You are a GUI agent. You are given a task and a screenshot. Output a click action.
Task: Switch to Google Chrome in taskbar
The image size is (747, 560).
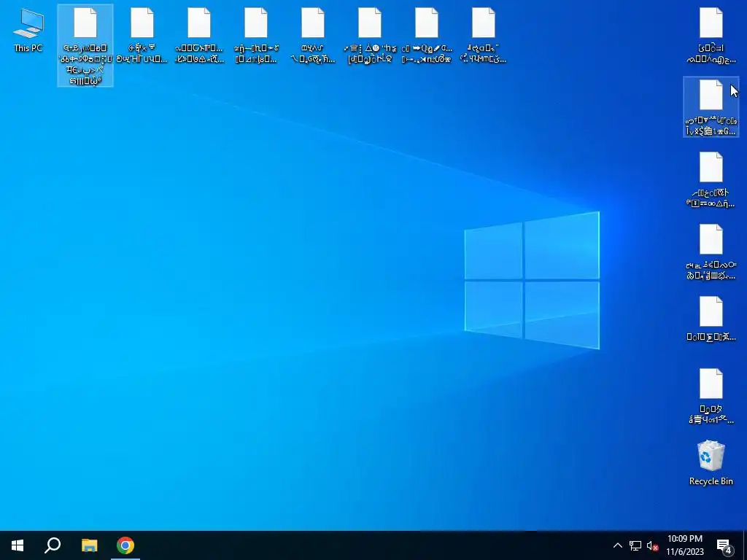coord(125,545)
